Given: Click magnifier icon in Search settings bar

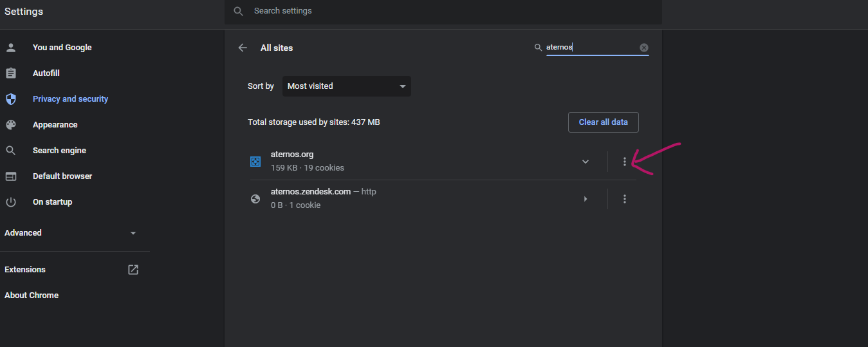Looking at the screenshot, I should (239, 11).
